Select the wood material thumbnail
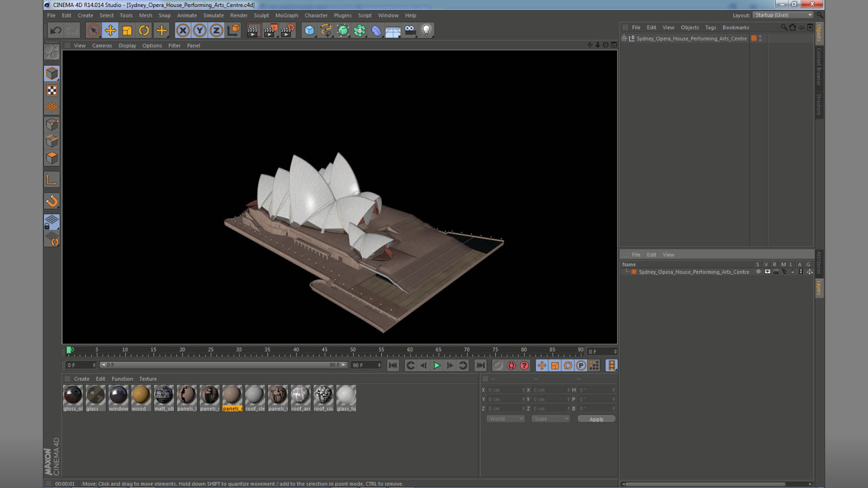This screenshot has width=868, height=488. pos(141,398)
